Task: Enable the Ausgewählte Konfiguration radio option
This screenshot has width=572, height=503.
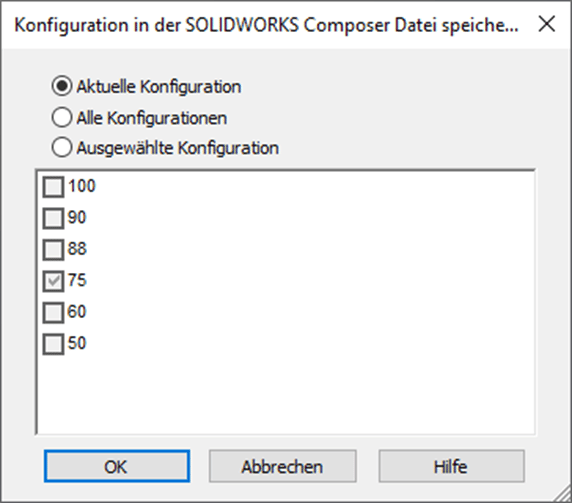Action: [x=62, y=147]
